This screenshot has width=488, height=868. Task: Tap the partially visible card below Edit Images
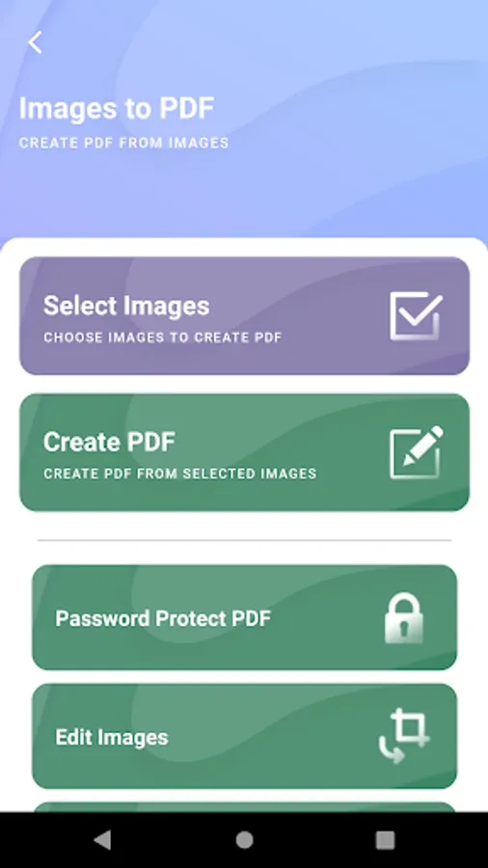pos(245,807)
